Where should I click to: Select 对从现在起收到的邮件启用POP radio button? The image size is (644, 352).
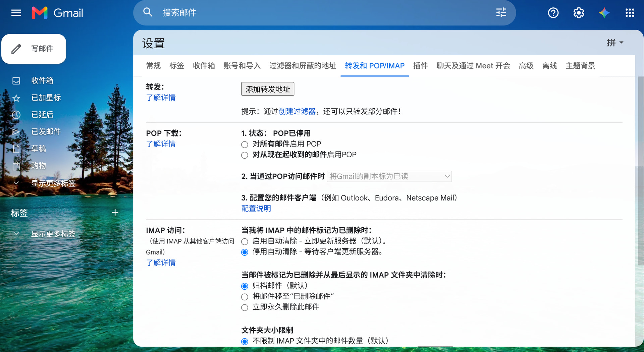[245, 155]
